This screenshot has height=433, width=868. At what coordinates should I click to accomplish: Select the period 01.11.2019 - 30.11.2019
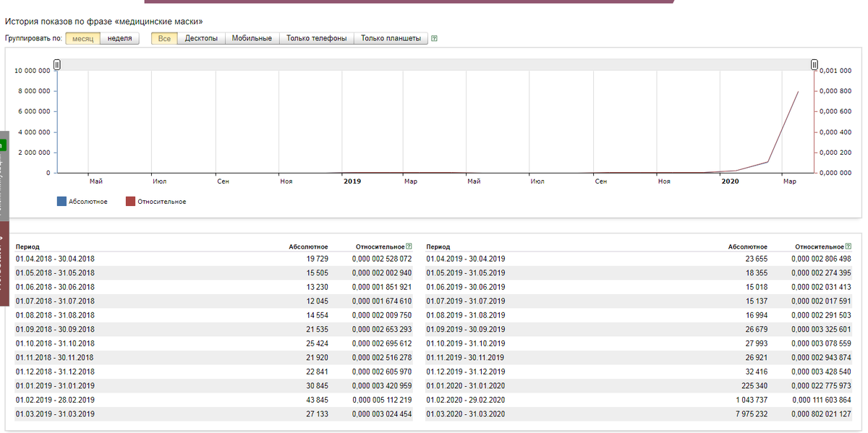466,358
